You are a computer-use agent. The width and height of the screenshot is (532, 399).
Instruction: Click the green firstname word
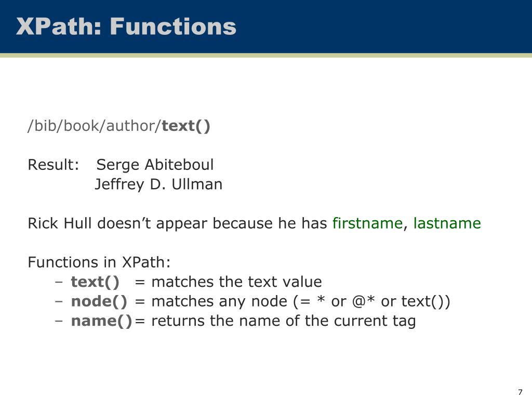[x=367, y=223]
